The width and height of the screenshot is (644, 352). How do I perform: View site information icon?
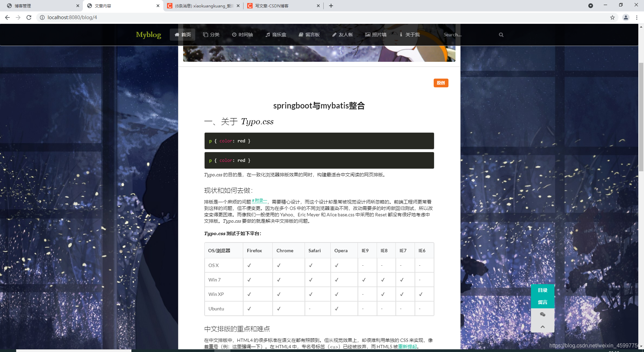[x=42, y=17]
